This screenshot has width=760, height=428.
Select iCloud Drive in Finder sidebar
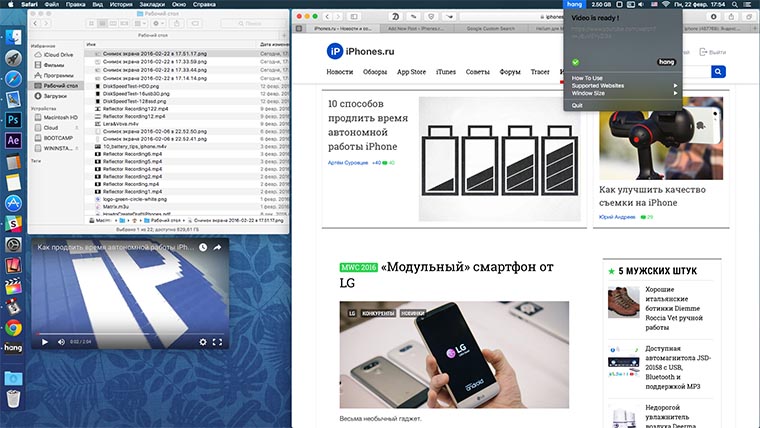tap(58, 55)
